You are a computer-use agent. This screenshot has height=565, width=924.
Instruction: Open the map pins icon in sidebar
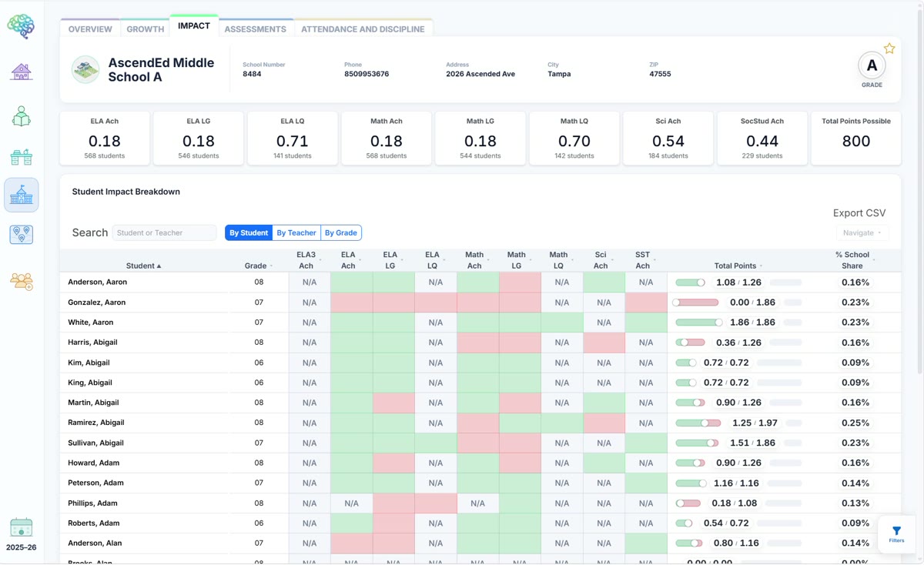pyautogui.click(x=22, y=235)
